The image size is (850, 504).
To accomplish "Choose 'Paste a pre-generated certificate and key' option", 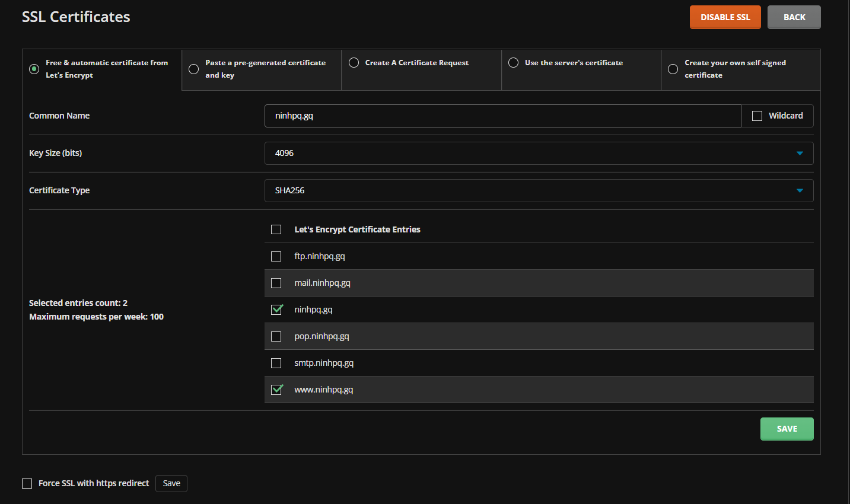I will [193, 69].
